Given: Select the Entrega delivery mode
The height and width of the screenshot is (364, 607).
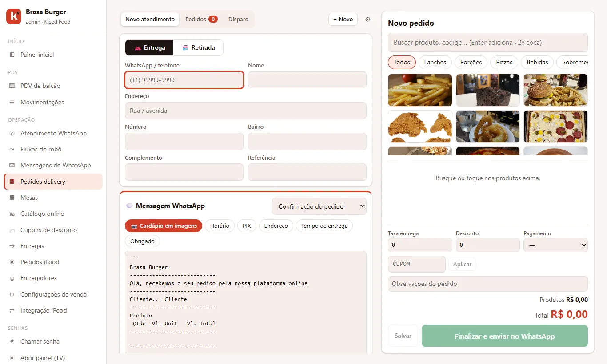Looking at the screenshot, I should (x=149, y=47).
